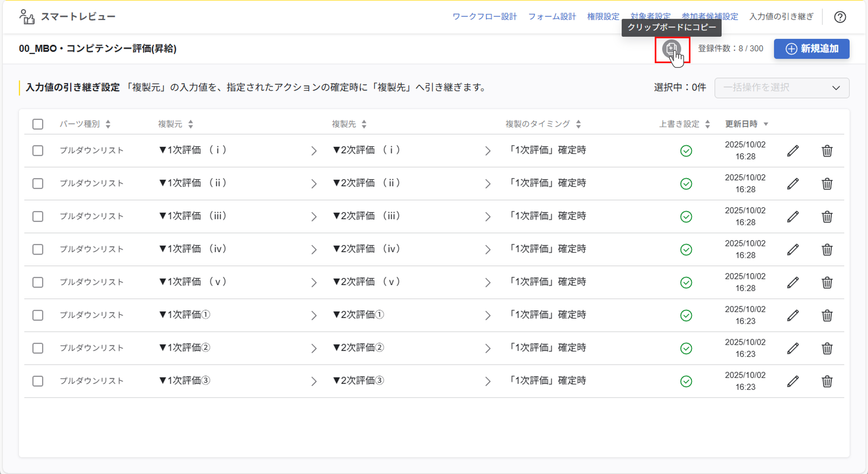Open the 権限設定 link
Viewport: 868px width, 474px height.
603,17
